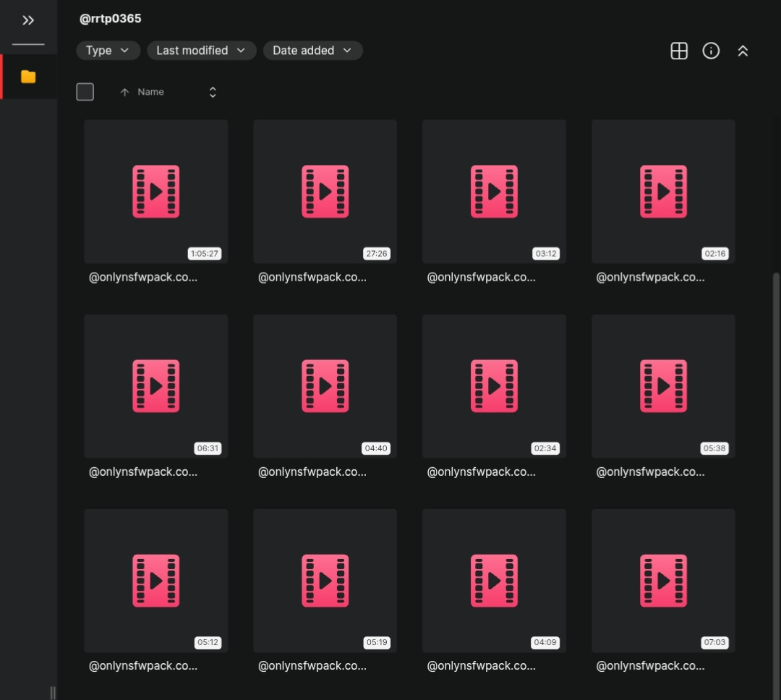The image size is (781, 700).
Task: Open the video with duration 05:12
Action: point(156,581)
